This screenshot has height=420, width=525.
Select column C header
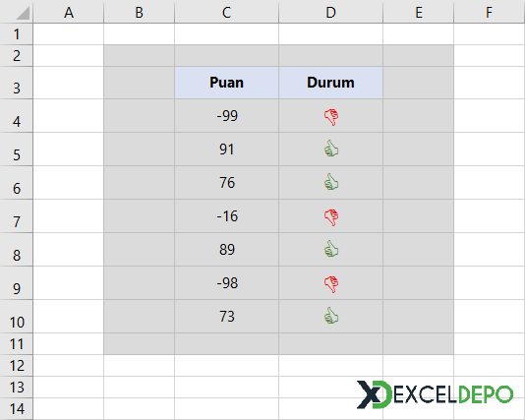(226, 12)
